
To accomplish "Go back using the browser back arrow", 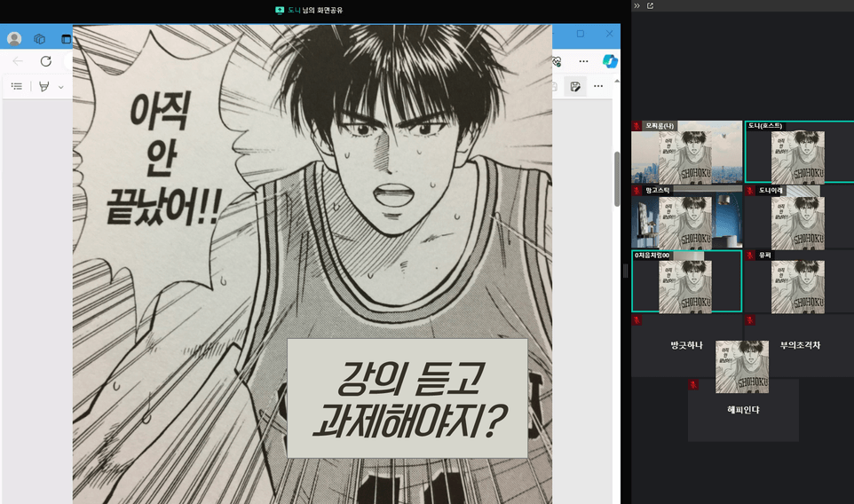I will click(x=18, y=61).
